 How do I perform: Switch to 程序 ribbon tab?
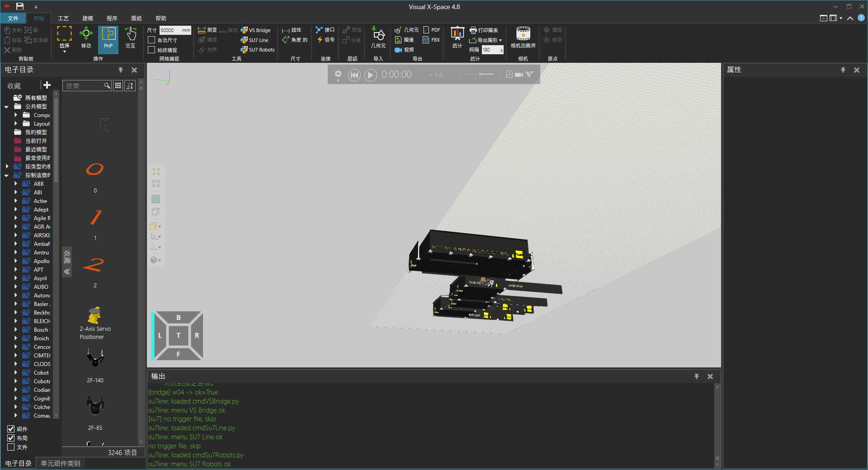click(x=112, y=19)
